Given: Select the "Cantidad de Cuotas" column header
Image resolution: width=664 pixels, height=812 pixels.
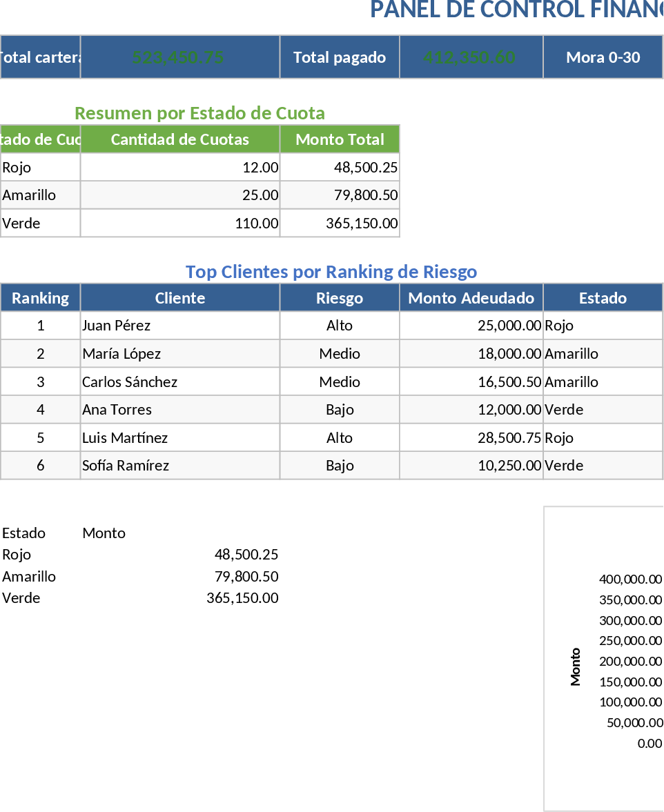Looking at the screenshot, I should point(179,139).
